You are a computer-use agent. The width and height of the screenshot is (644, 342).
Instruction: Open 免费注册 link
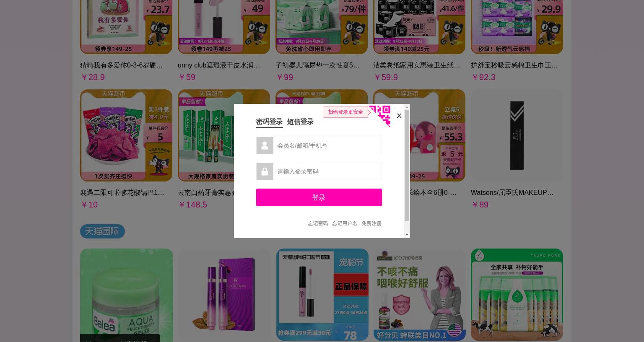(x=371, y=223)
